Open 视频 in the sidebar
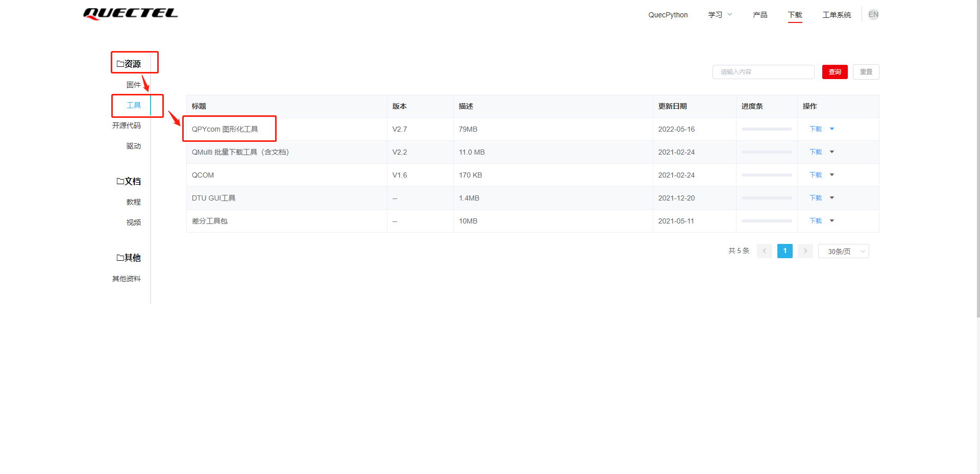 [134, 222]
